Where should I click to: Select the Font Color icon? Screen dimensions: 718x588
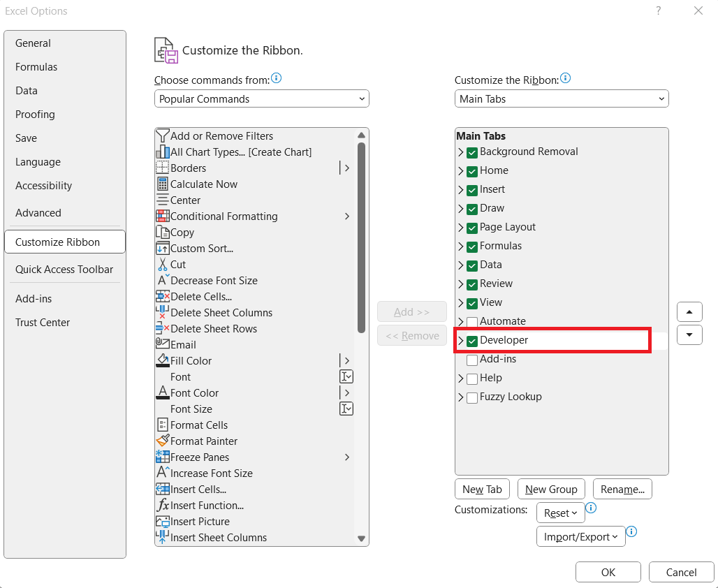163,392
